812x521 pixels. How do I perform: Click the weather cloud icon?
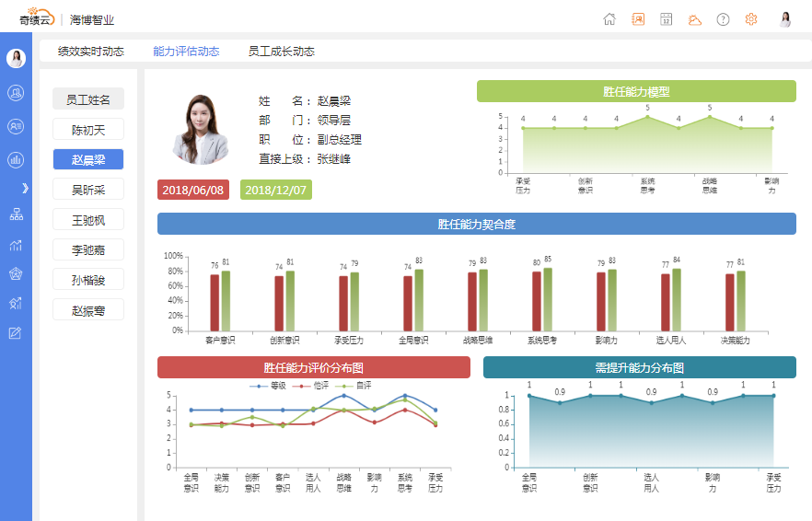[x=695, y=19]
